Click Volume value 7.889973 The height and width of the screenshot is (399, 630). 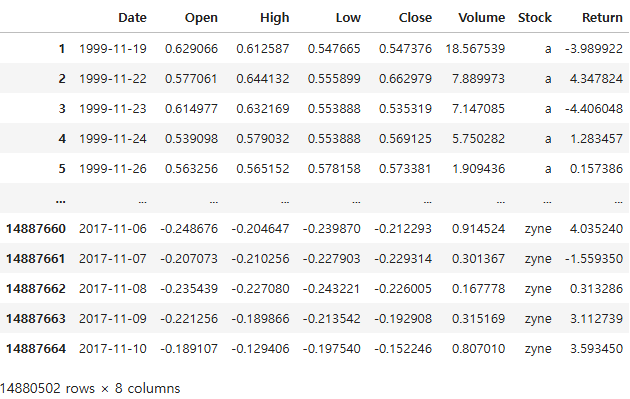pyautogui.click(x=478, y=79)
